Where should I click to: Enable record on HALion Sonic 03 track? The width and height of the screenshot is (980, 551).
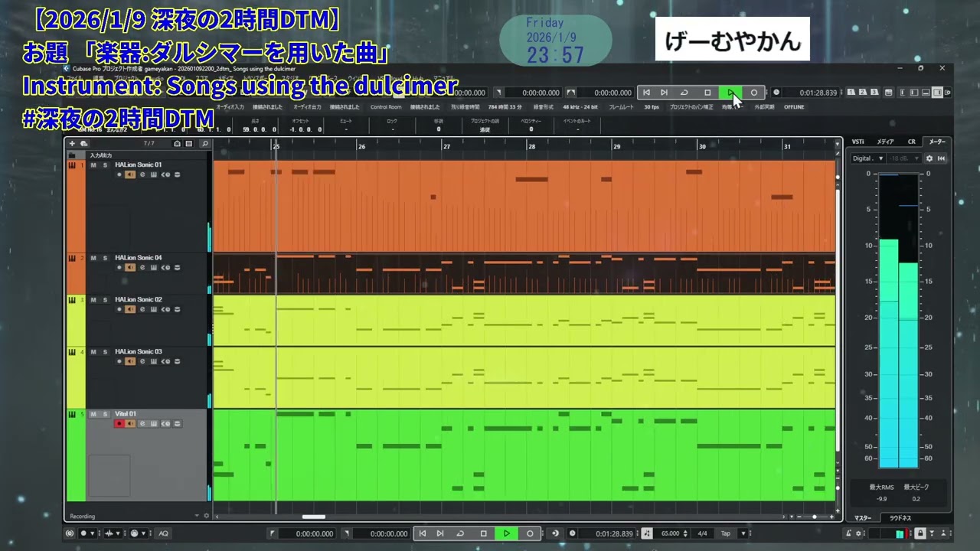[x=119, y=361]
